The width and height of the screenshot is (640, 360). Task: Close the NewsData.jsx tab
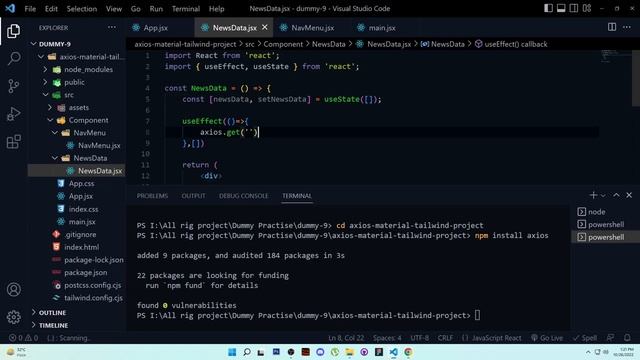tap(265, 27)
